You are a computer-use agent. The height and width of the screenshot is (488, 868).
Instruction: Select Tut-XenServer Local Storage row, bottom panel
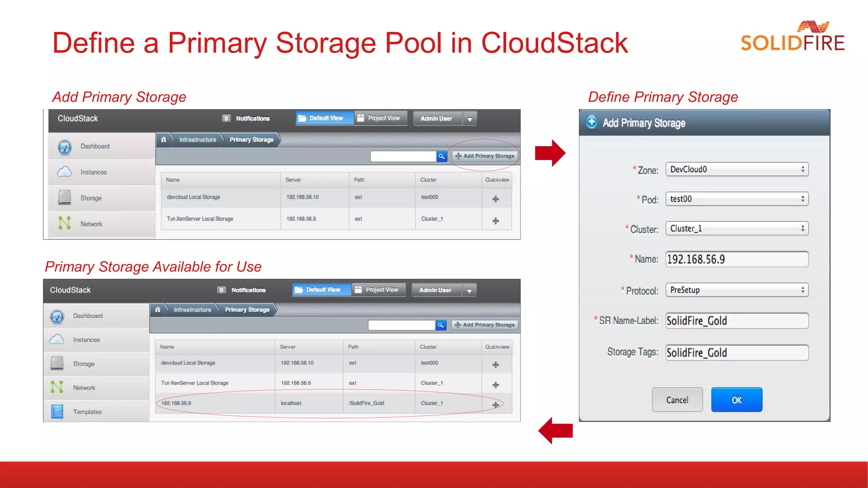pos(334,383)
